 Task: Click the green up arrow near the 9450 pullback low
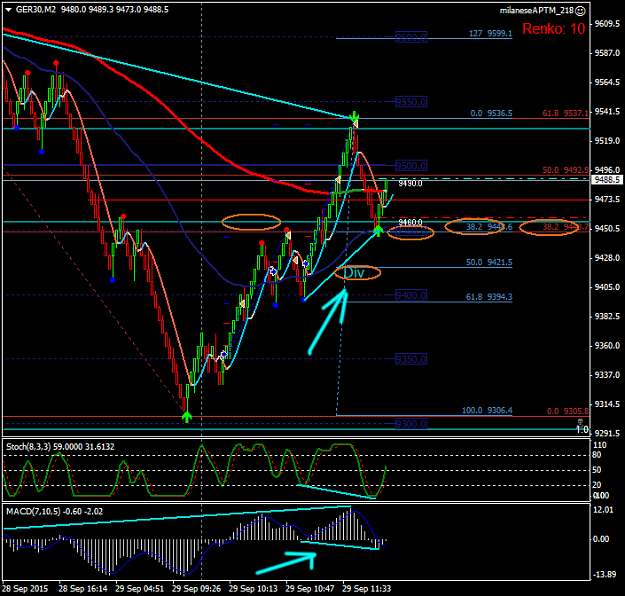point(378,230)
